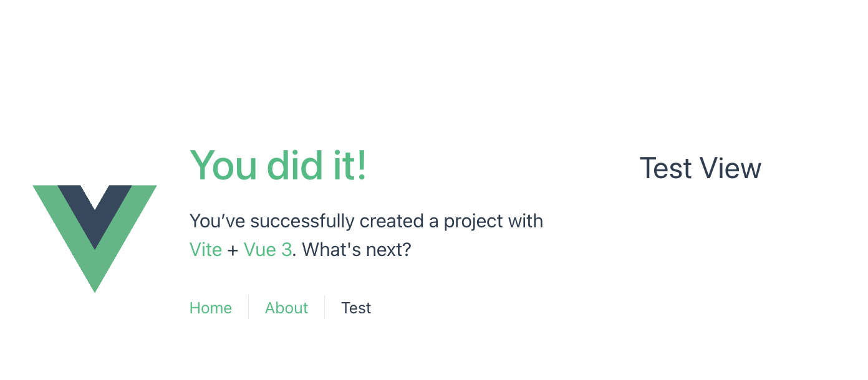The height and width of the screenshot is (380, 868).
Task: Click the Test View heading
Action: tap(700, 168)
